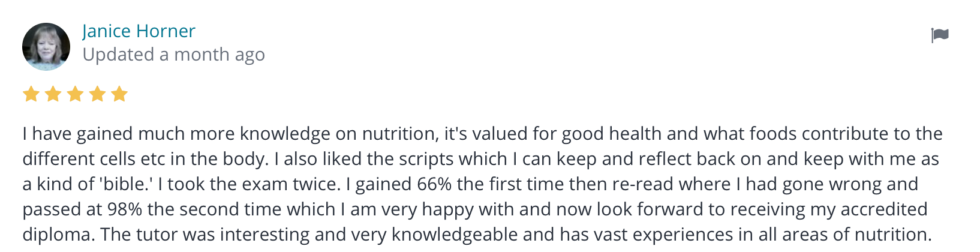Click the line starting 'passed at 98%'

pos(475,209)
